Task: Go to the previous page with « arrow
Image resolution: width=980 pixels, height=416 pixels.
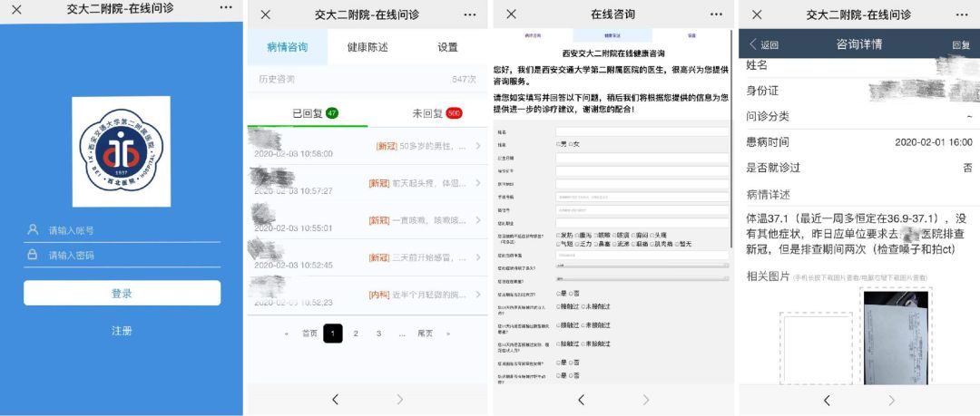Action: [286, 334]
